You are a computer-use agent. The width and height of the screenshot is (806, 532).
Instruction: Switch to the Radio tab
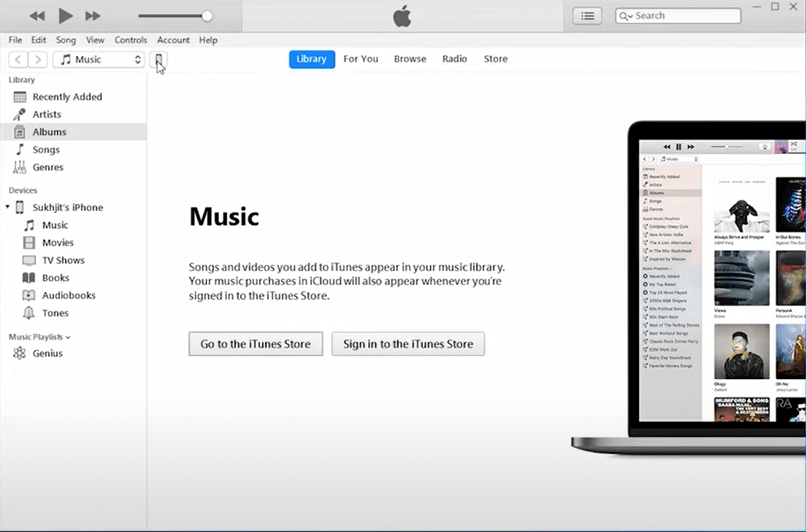click(455, 59)
